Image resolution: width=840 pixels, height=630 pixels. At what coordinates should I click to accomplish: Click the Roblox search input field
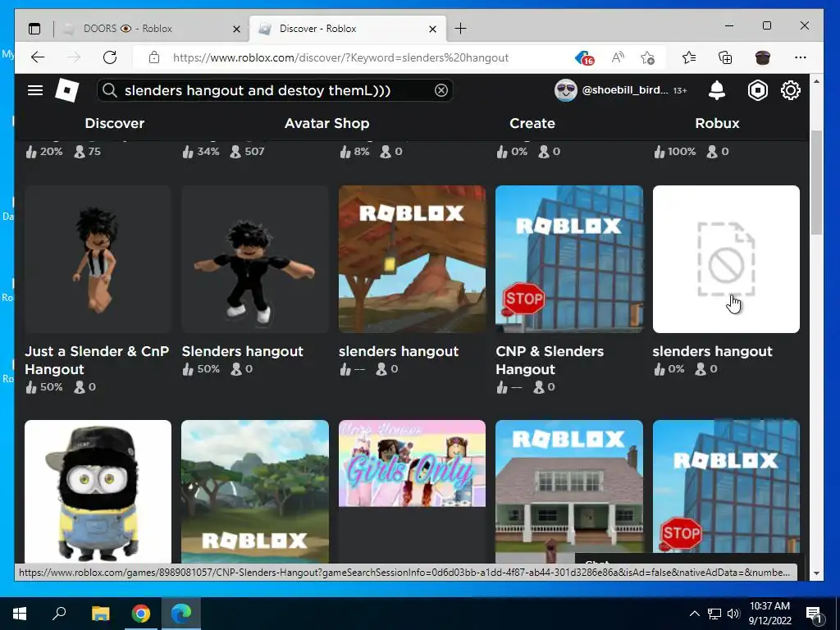click(274, 90)
